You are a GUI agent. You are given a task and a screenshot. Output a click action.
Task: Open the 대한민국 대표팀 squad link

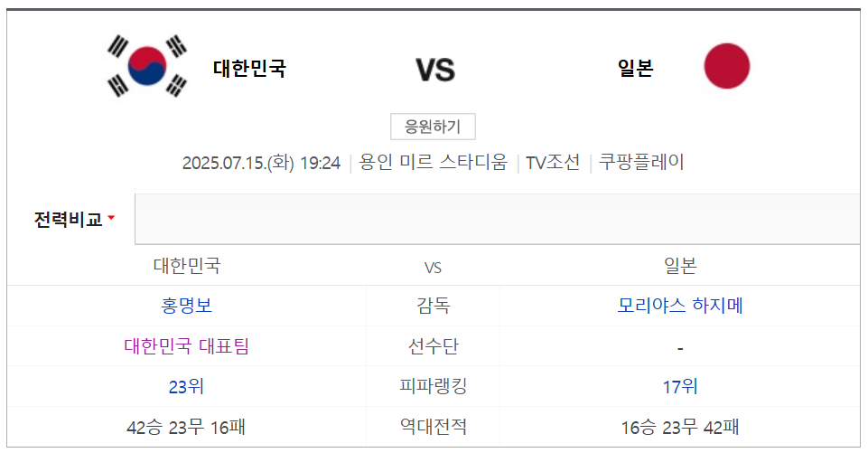pos(187,346)
